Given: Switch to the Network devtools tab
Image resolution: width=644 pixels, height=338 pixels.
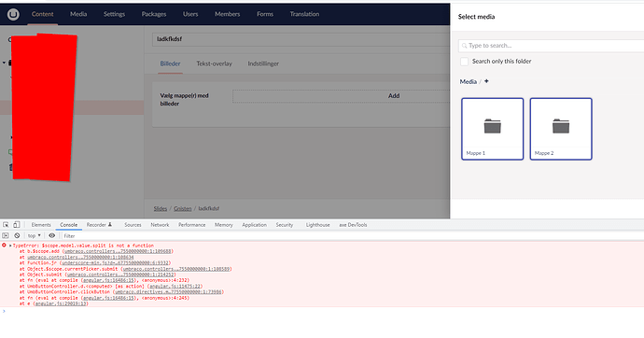Looking at the screenshot, I should (x=160, y=225).
